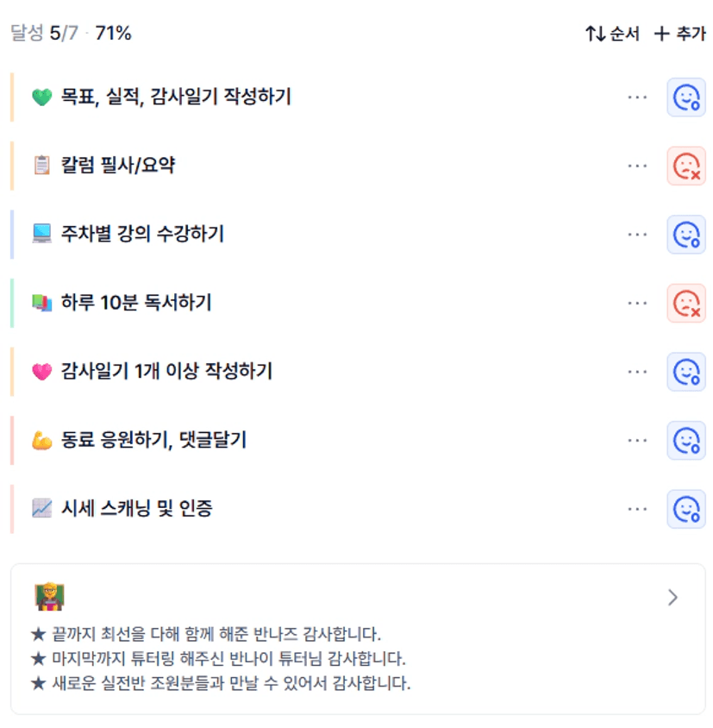Toggle completion face for 목표, 실적, 감사일기 작성하기
The height and width of the screenshot is (728, 713).
pyautogui.click(x=686, y=97)
